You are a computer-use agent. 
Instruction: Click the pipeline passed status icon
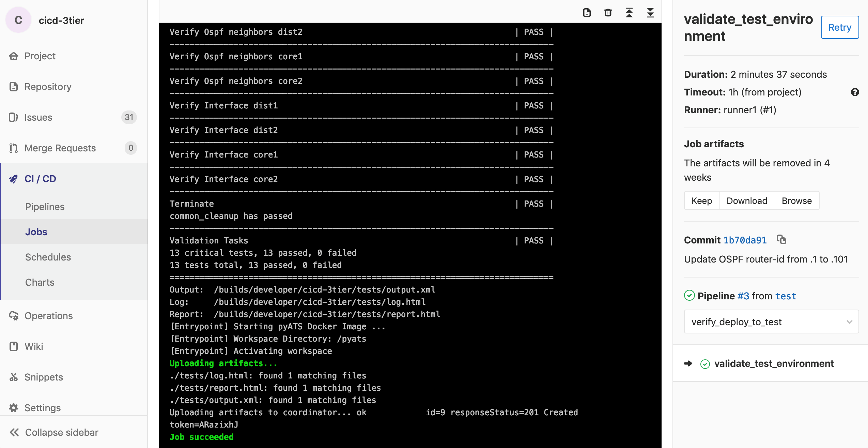click(x=689, y=296)
